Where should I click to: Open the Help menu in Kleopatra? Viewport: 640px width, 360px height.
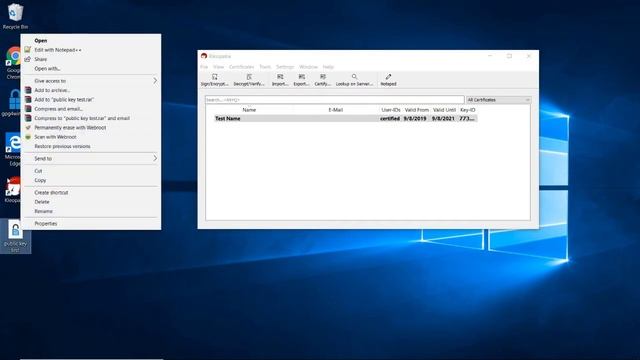coord(328,67)
